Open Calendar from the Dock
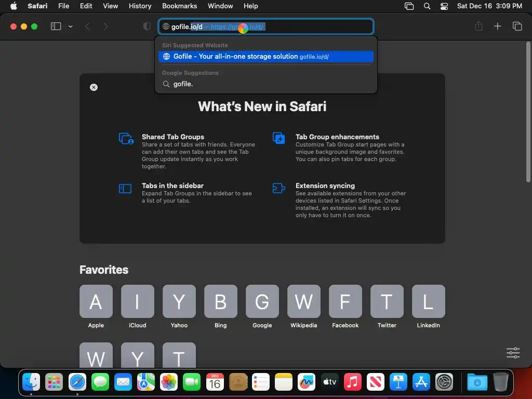532x399 pixels. 215,382
